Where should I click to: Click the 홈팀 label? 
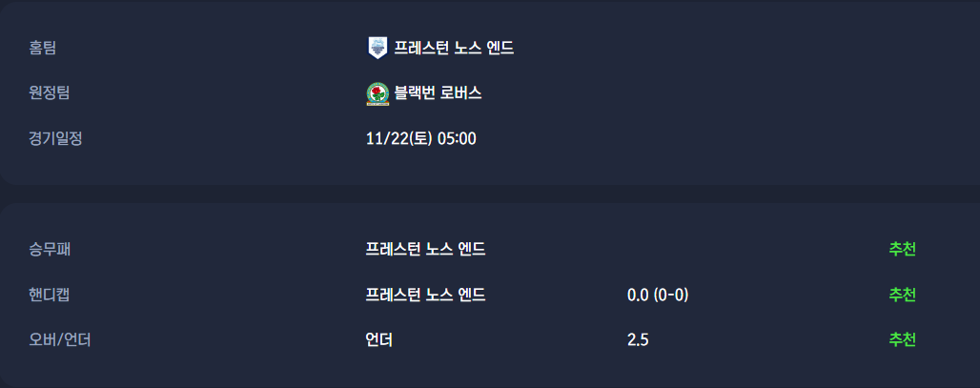click(x=43, y=47)
